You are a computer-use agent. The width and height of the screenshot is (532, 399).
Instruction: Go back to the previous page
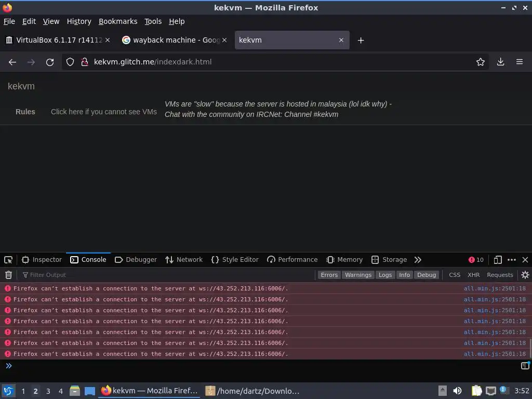pos(12,62)
